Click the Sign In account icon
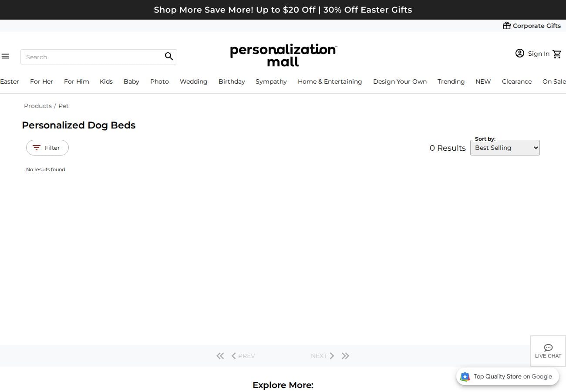The image size is (566, 392). pos(520,53)
